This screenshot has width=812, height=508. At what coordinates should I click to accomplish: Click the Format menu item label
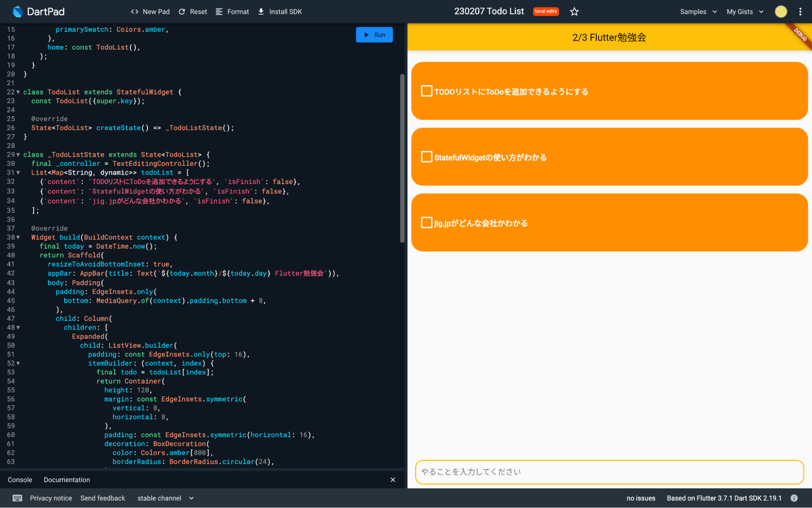(x=238, y=12)
